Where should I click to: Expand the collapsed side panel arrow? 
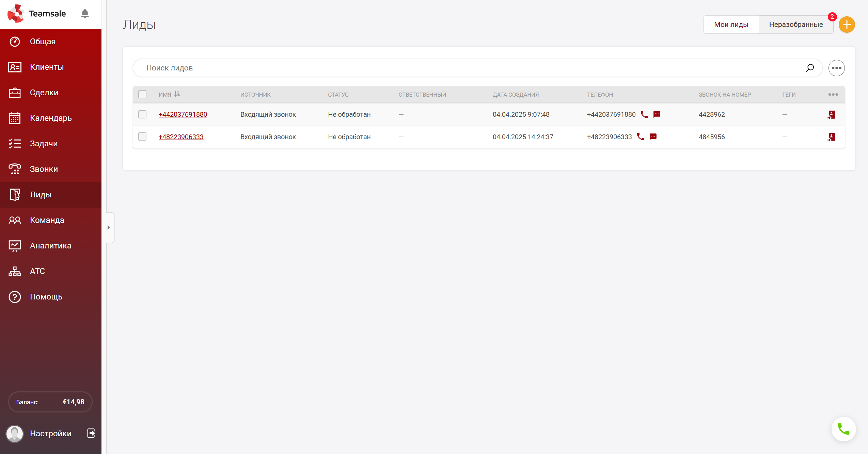(109, 227)
